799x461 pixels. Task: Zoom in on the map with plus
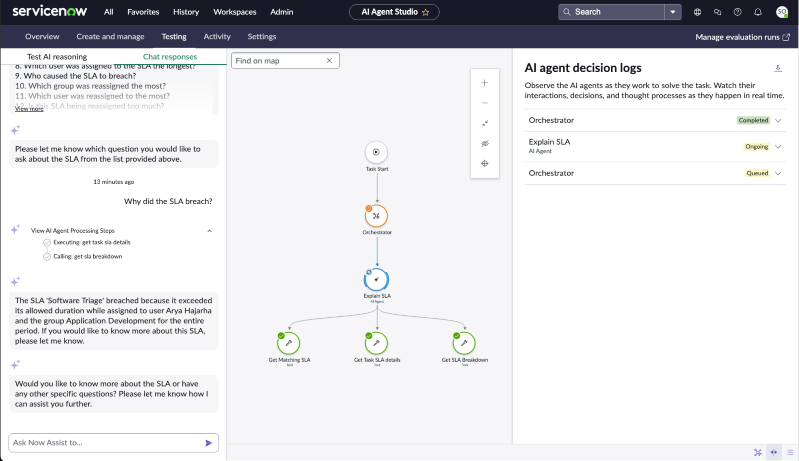coord(485,83)
